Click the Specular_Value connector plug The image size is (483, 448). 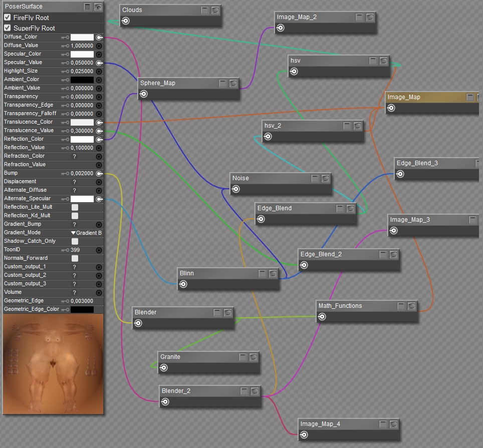99,63
